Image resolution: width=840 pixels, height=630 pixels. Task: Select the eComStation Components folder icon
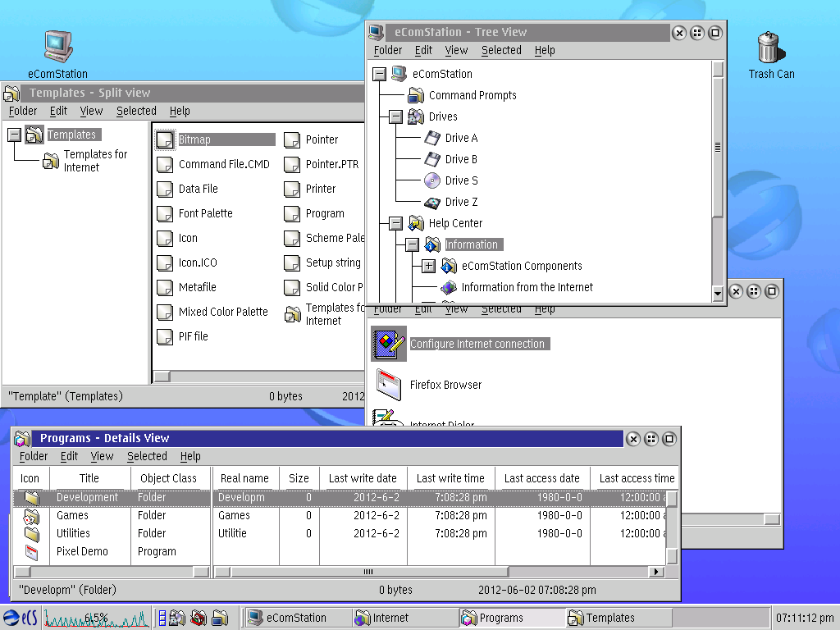click(x=449, y=266)
